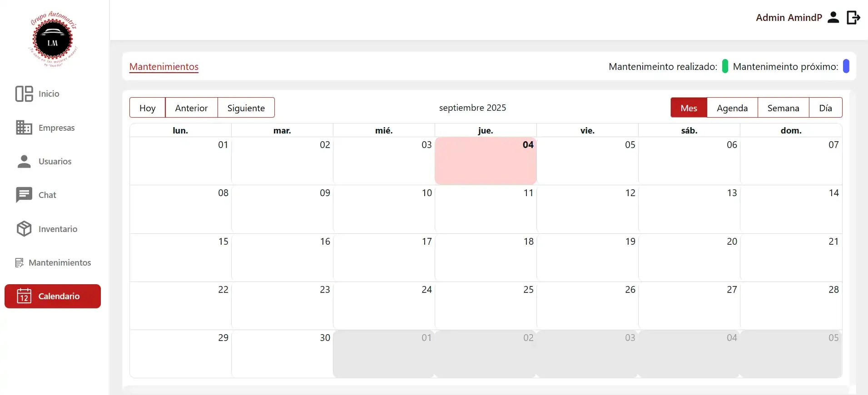Click the logout icon at top right
Image resolution: width=868 pixels, height=395 pixels.
853,18
